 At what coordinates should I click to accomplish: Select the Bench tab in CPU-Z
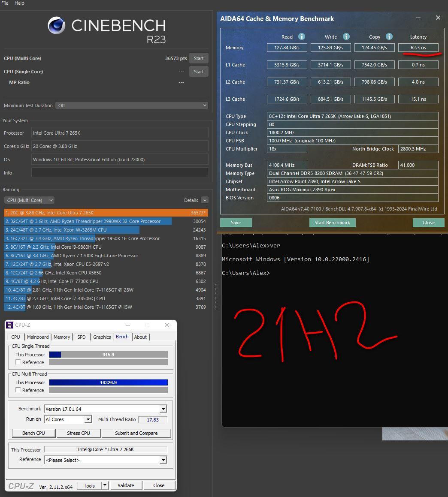pos(122,337)
